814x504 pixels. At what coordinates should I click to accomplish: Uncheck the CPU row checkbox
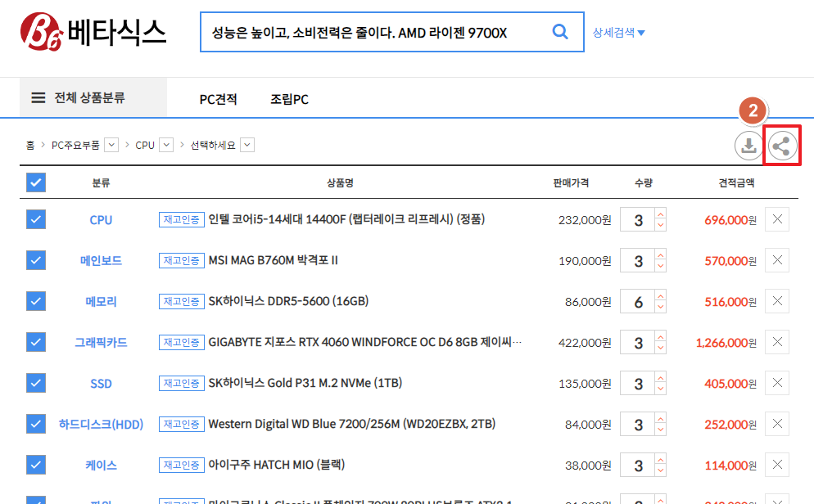pos(36,219)
